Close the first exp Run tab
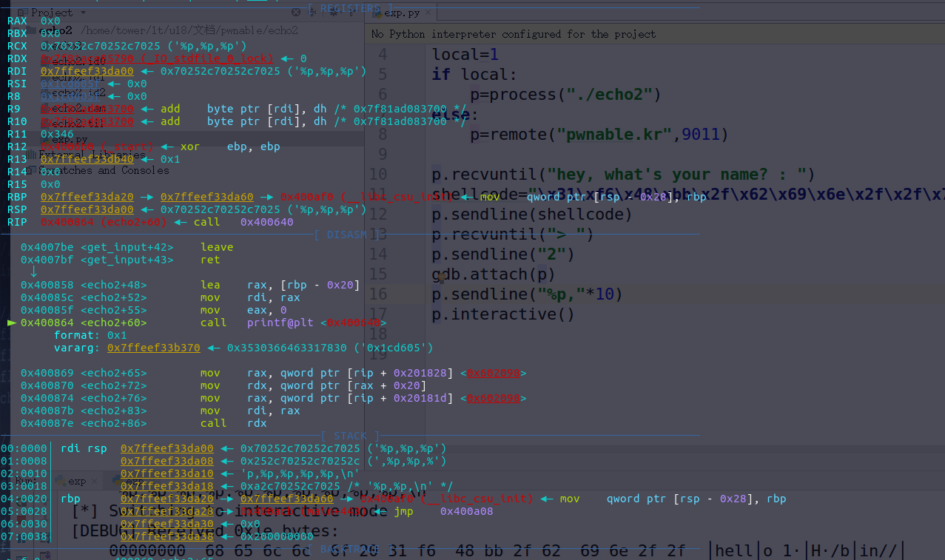 (x=94, y=481)
